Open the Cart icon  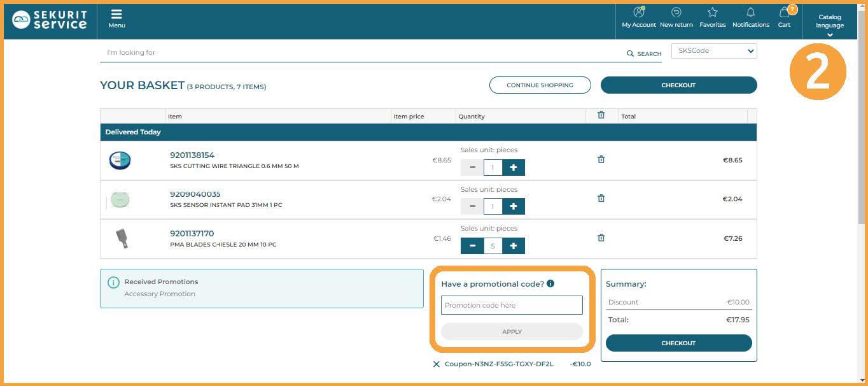click(x=785, y=17)
